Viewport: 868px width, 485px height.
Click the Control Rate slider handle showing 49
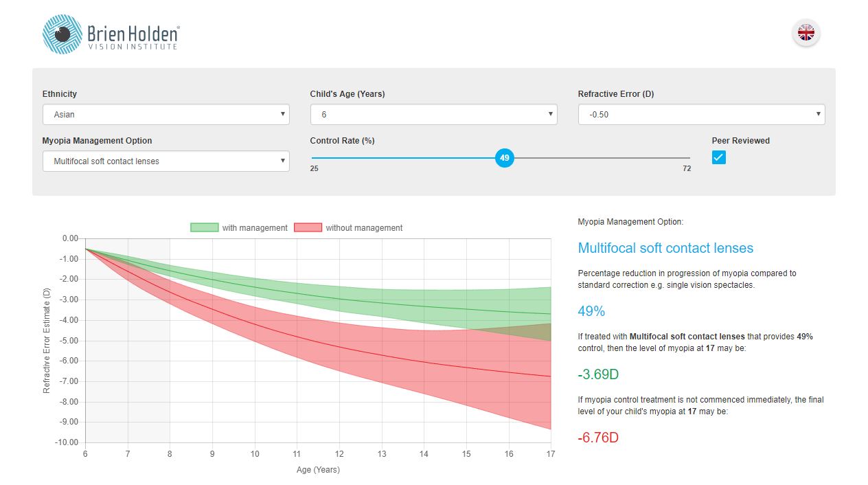[504, 158]
